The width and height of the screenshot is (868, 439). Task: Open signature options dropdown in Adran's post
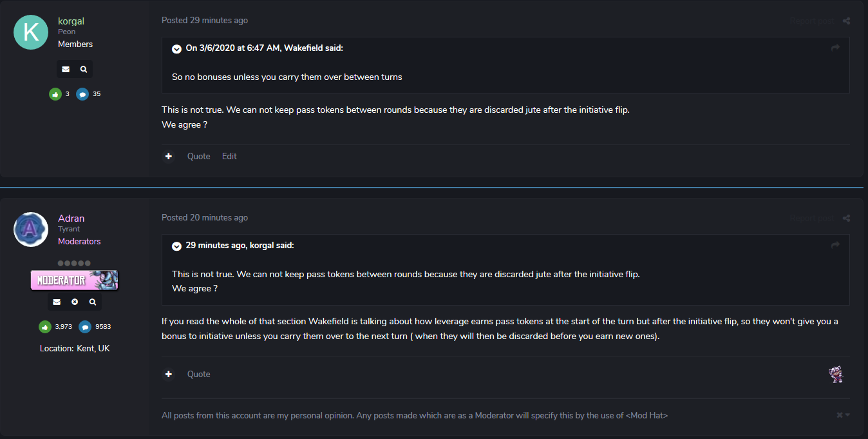pyautogui.click(x=843, y=415)
